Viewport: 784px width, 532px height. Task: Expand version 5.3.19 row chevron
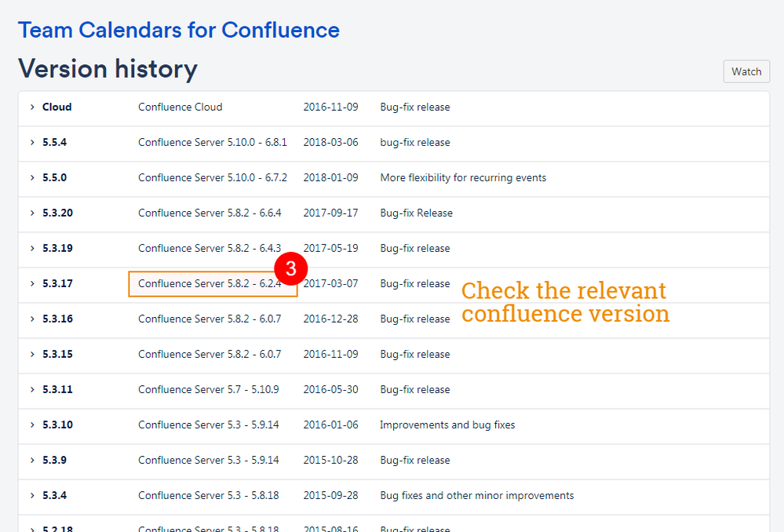[32, 249]
